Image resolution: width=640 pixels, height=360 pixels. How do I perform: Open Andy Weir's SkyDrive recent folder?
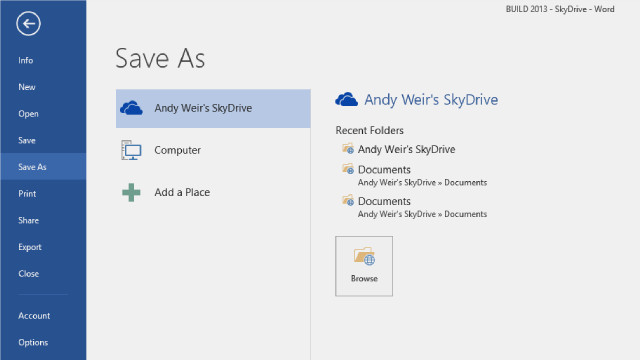pos(406,149)
